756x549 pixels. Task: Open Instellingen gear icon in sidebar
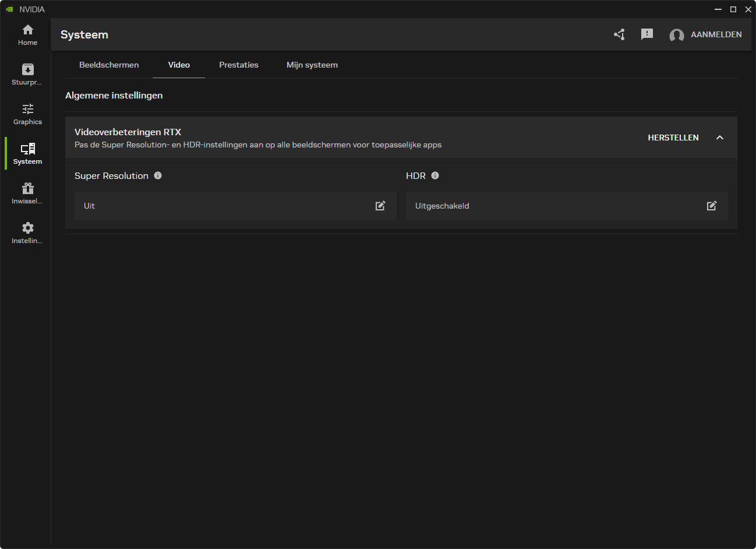[27, 233]
